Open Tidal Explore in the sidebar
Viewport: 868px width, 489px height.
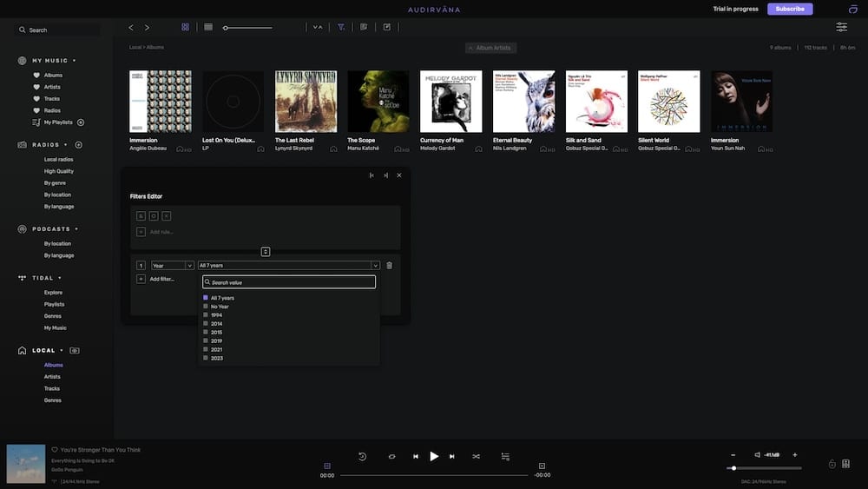[x=53, y=293]
